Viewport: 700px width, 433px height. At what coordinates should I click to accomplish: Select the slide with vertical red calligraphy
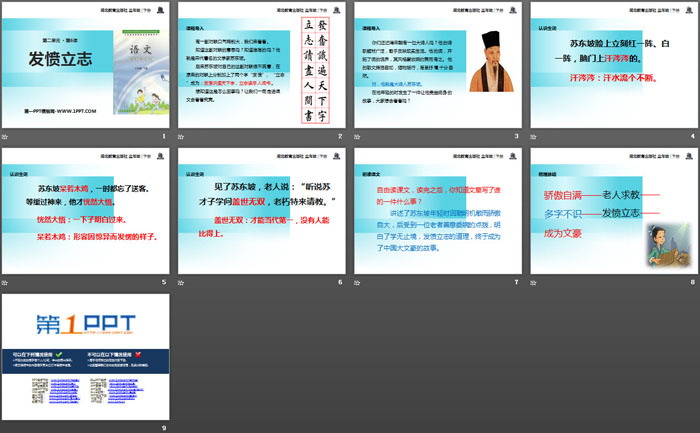click(x=262, y=66)
